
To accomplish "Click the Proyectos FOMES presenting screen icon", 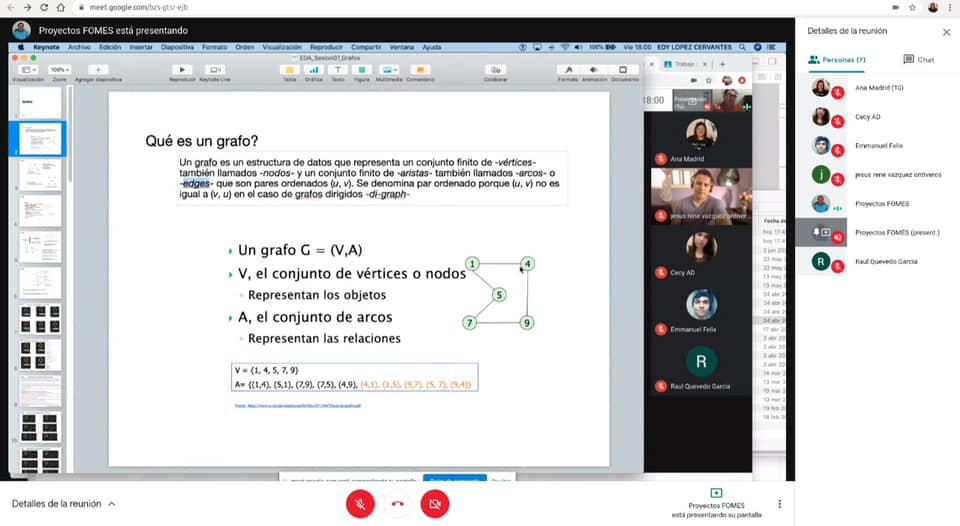I will (716, 493).
